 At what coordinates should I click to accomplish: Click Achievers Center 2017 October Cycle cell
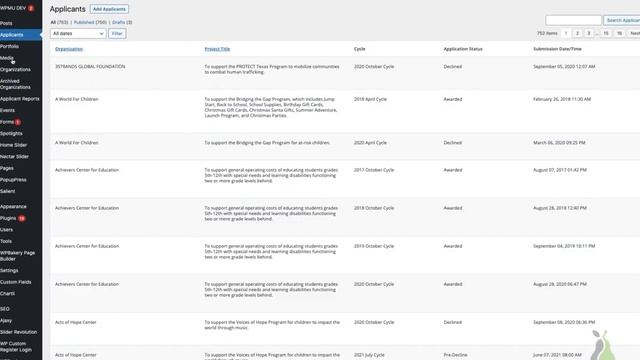[x=374, y=170]
